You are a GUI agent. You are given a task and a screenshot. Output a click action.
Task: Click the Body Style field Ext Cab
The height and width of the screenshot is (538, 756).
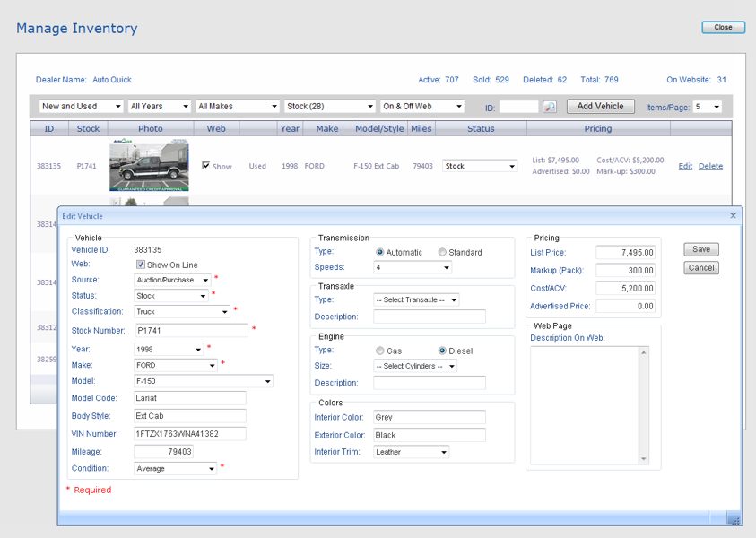tap(190, 415)
